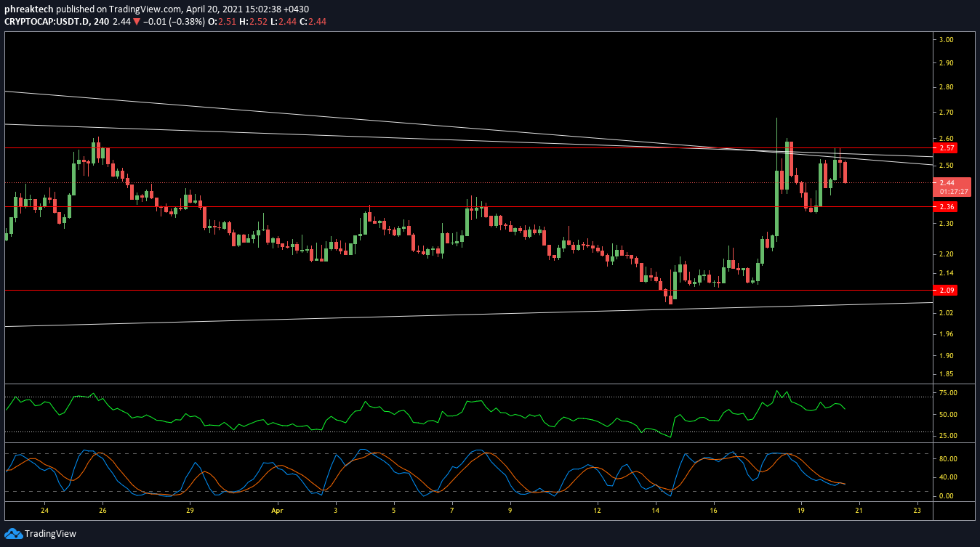Click the red down-arrow price change indicator
This screenshot has width=980, height=547.
137,22
